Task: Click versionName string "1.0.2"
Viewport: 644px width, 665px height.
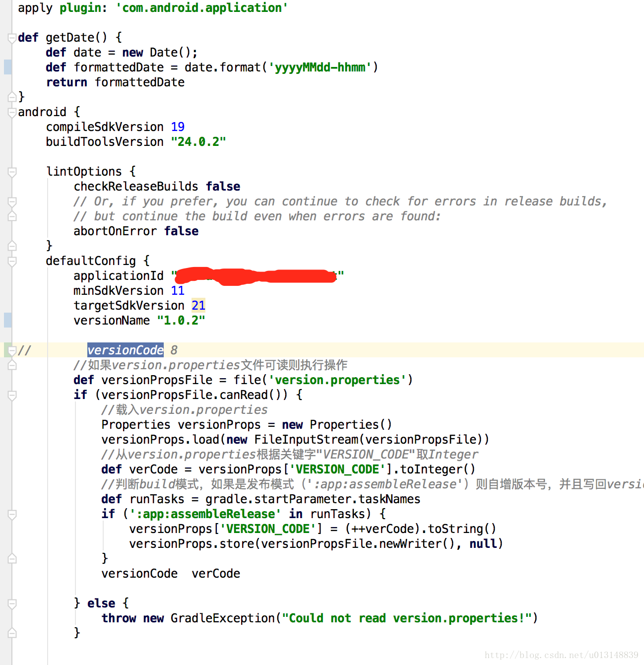Action: 181,321
